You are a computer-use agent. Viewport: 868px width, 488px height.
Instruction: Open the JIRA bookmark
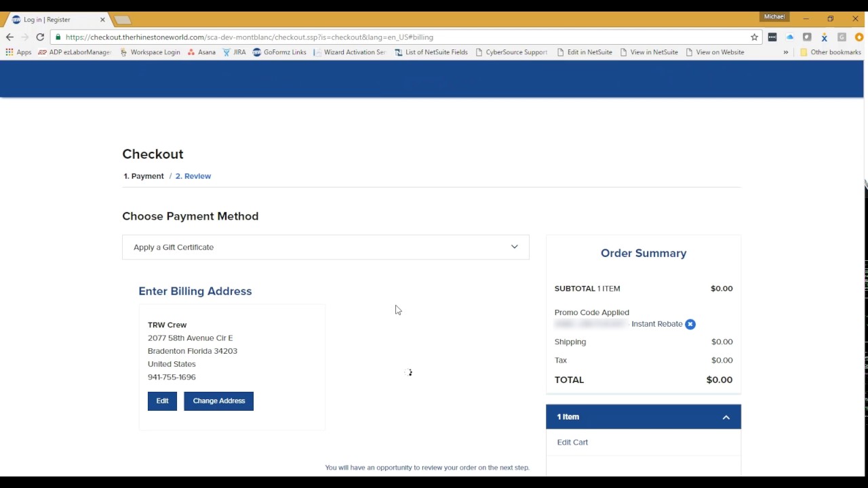click(234, 52)
